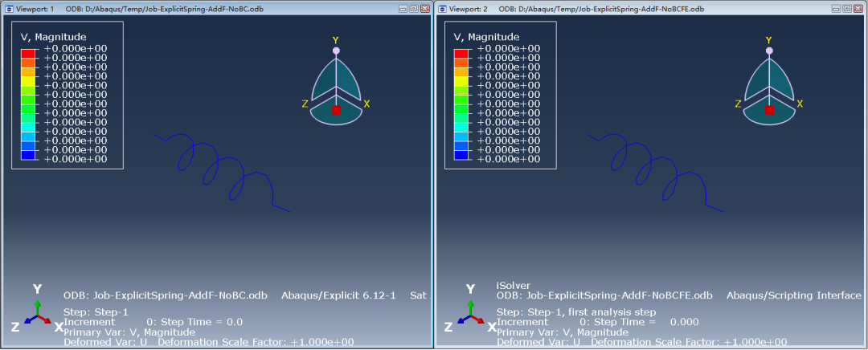This screenshot has width=868, height=350.
Task: Click the yellow legend swatch in Viewport 2
Action: click(x=461, y=81)
